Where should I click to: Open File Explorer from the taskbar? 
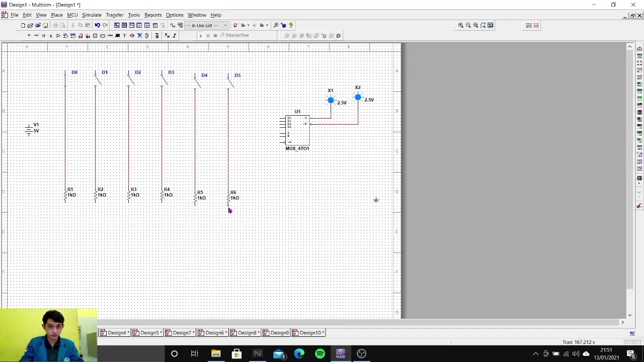point(216,354)
